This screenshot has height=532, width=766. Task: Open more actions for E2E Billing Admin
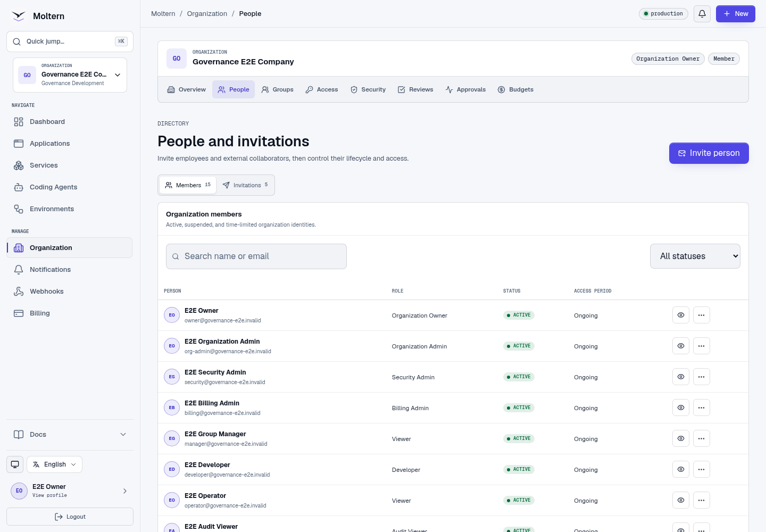click(701, 408)
